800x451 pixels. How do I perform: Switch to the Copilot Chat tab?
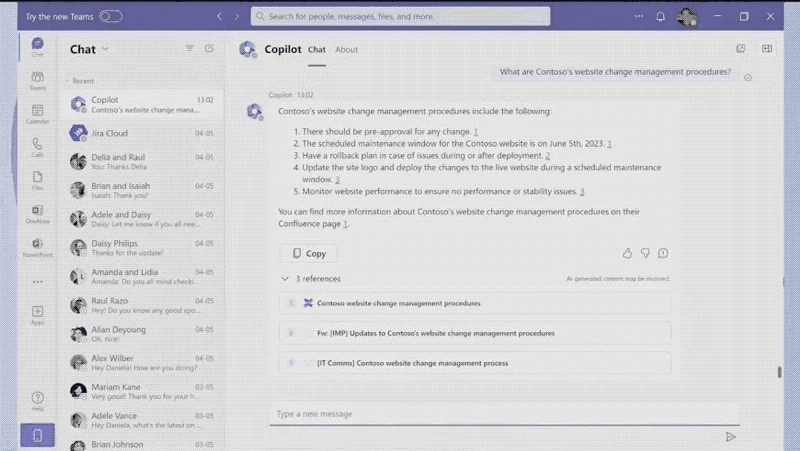(316, 49)
